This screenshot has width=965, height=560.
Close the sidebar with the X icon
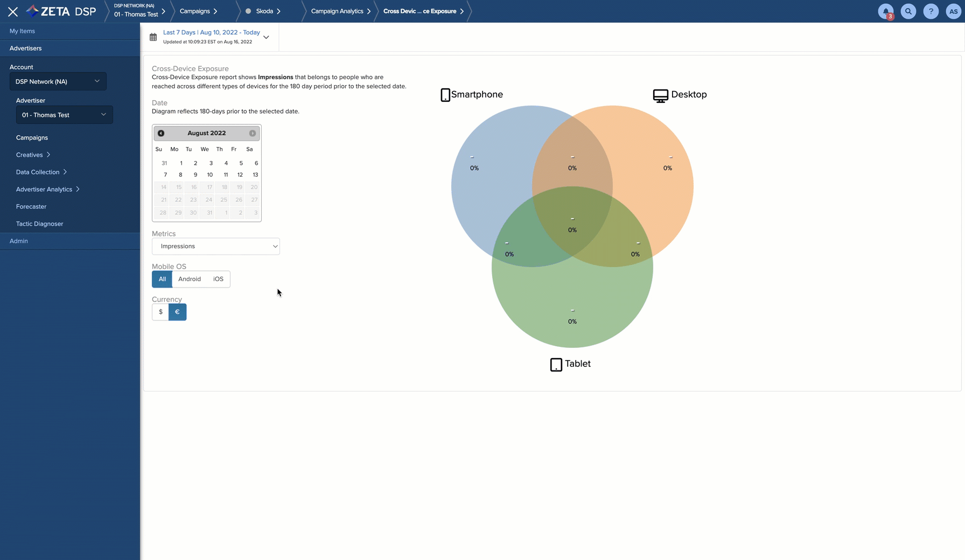[13, 11]
